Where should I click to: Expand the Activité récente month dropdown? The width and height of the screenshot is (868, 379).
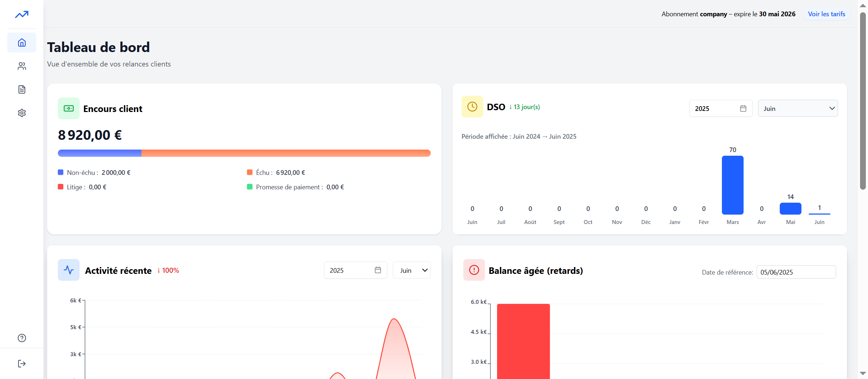point(412,270)
